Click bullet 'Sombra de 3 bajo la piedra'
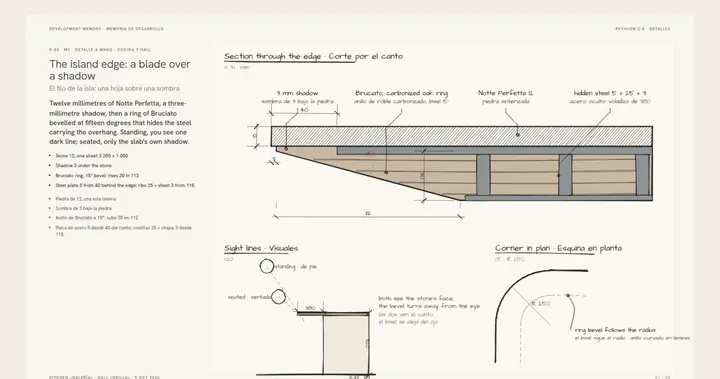This screenshot has height=379, width=720. (84, 209)
